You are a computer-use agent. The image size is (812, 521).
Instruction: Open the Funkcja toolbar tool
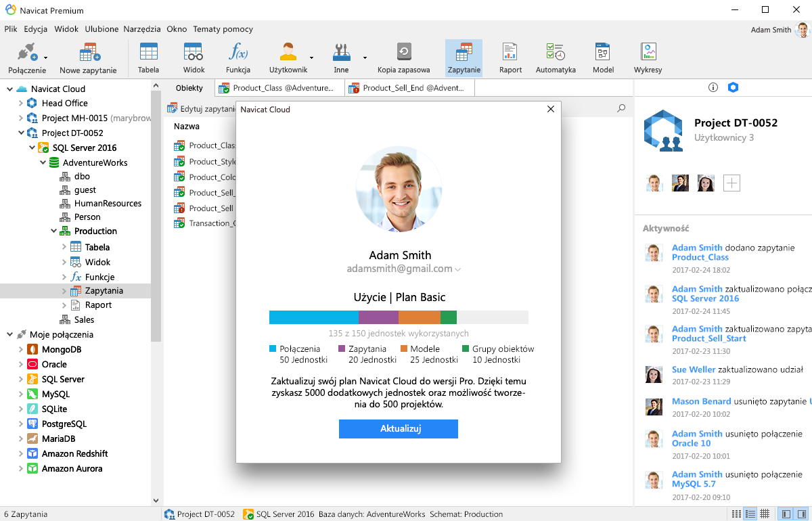point(238,58)
